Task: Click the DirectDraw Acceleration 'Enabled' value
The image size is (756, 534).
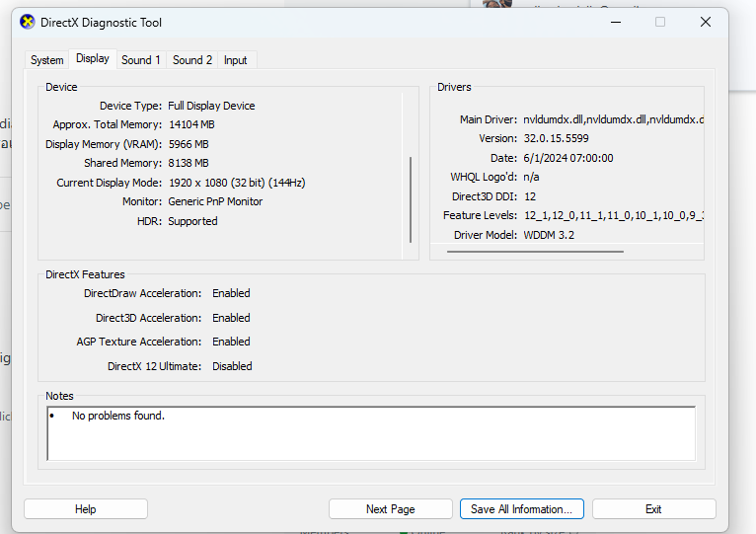Action: [x=231, y=293]
